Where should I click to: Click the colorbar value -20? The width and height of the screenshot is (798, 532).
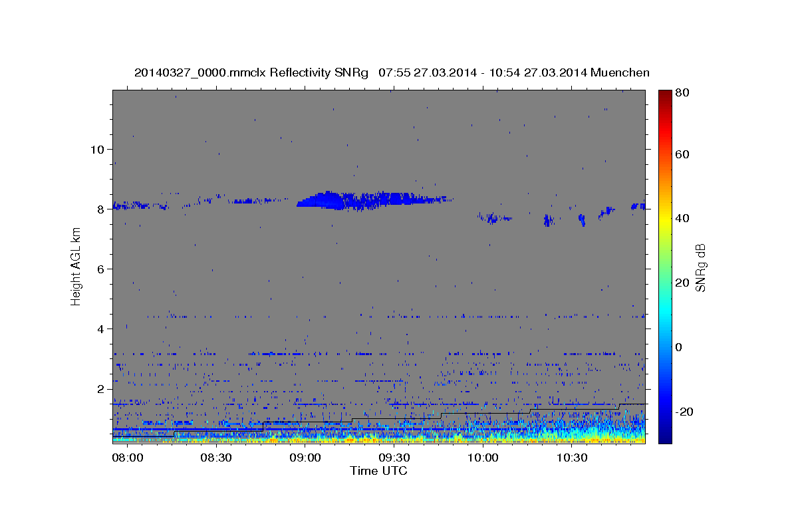coord(686,412)
